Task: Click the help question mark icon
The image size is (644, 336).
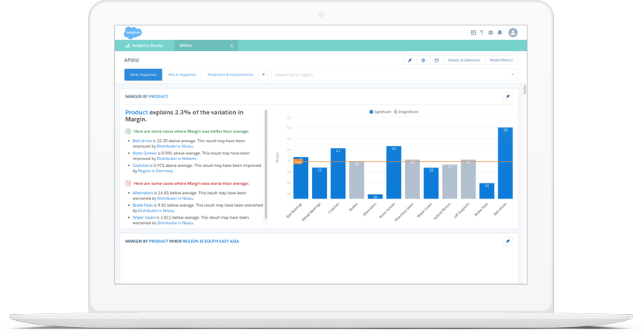Action: (482, 33)
